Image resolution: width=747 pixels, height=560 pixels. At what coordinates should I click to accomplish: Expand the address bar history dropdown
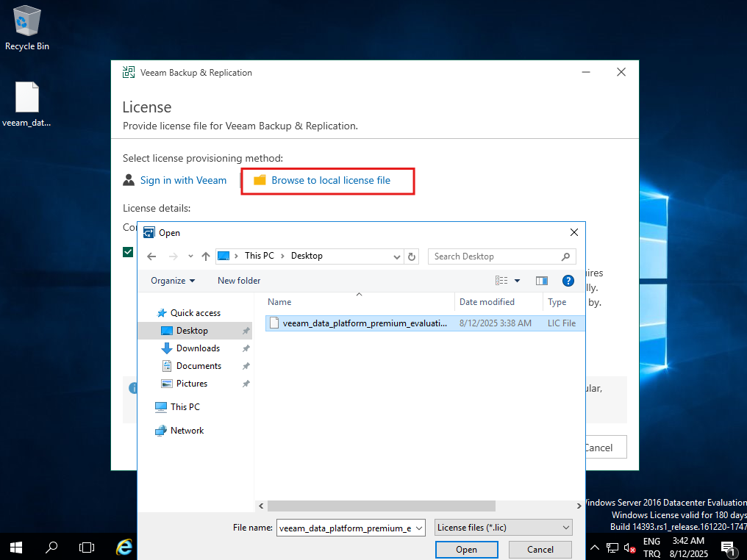pos(397,256)
